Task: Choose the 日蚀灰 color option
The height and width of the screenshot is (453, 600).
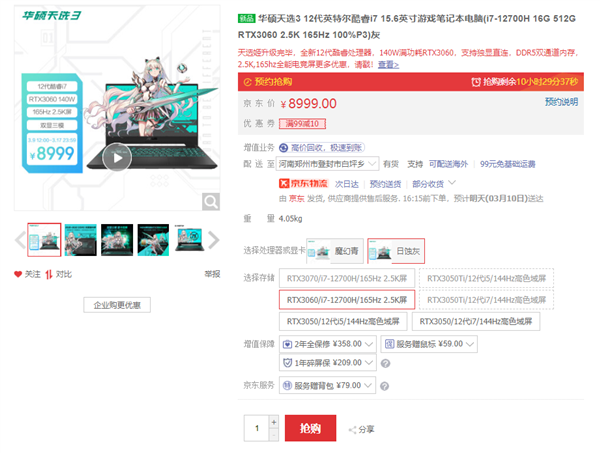Action: coord(396,251)
